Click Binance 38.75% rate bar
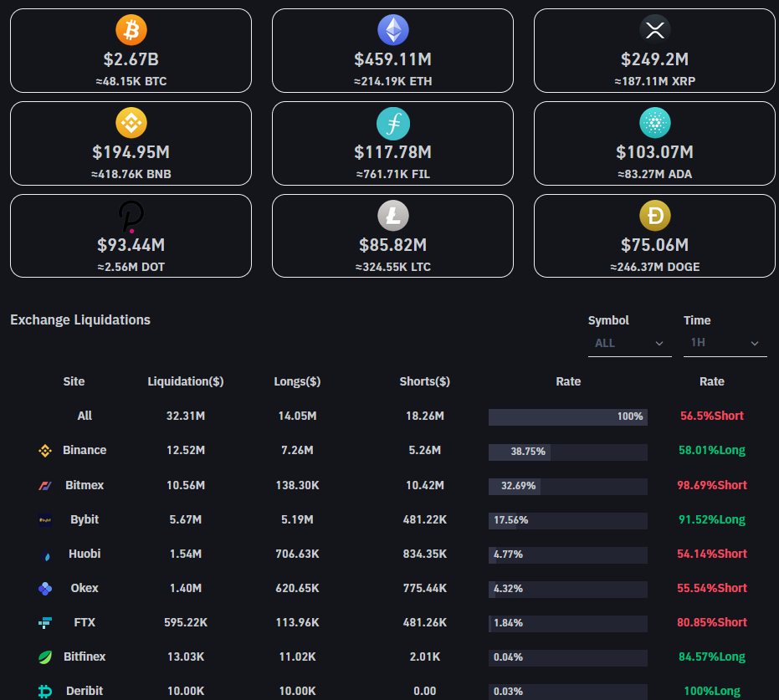The image size is (779, 700). 568,452
